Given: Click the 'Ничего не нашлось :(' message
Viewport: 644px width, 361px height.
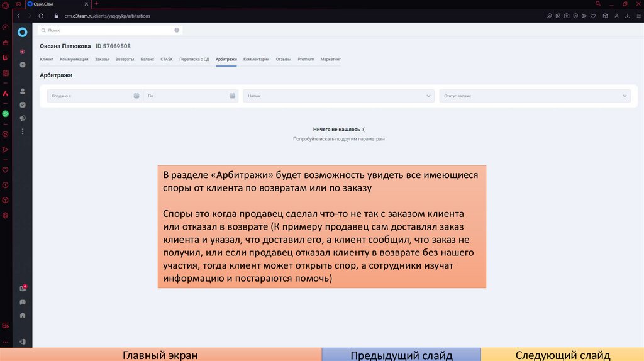Looking at the screenshot, I should coord(339,130).
